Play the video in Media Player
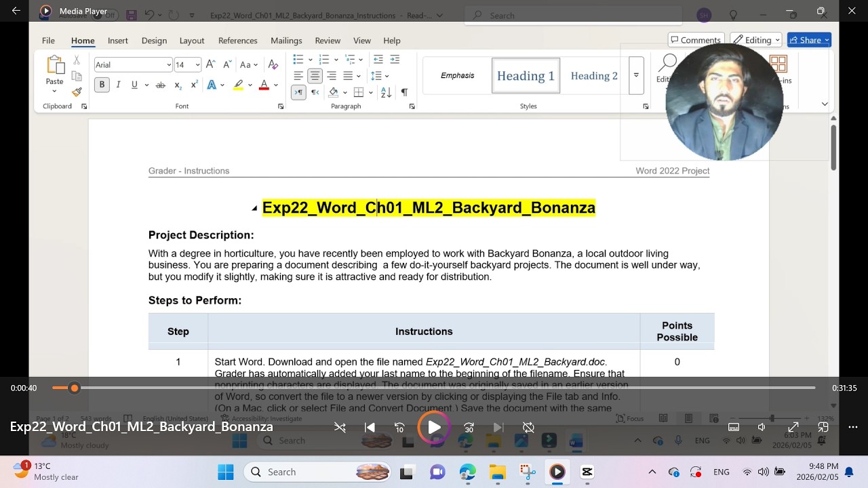Screen dimensions: 868x488 tap(434, 427)
